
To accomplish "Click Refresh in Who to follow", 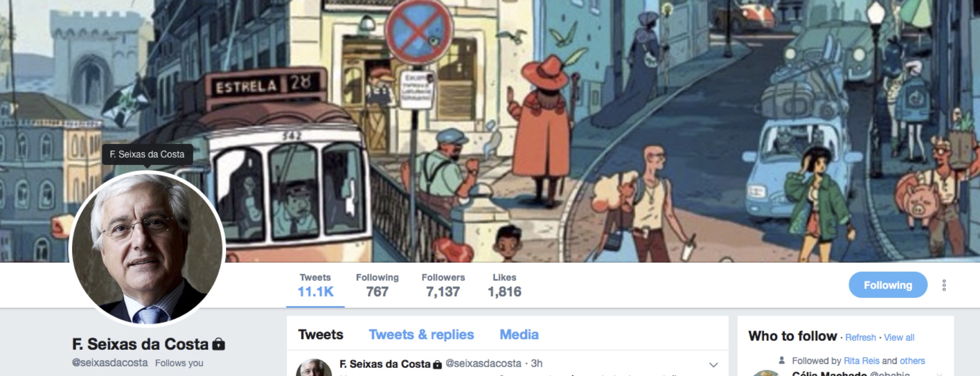I will coord(861,337).
